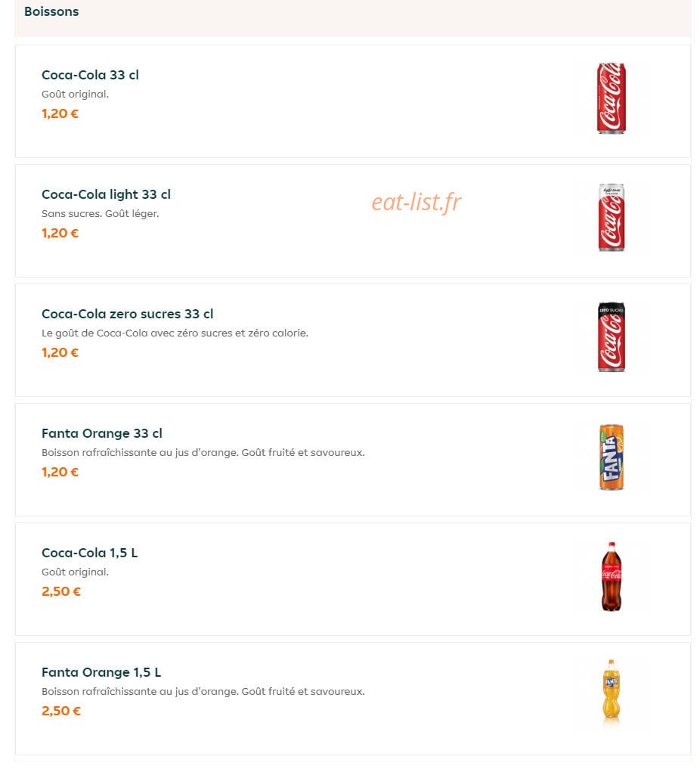700x772 pixels.
Task: Open the Fanta Orange 1,5 L title
Action: 101,672
